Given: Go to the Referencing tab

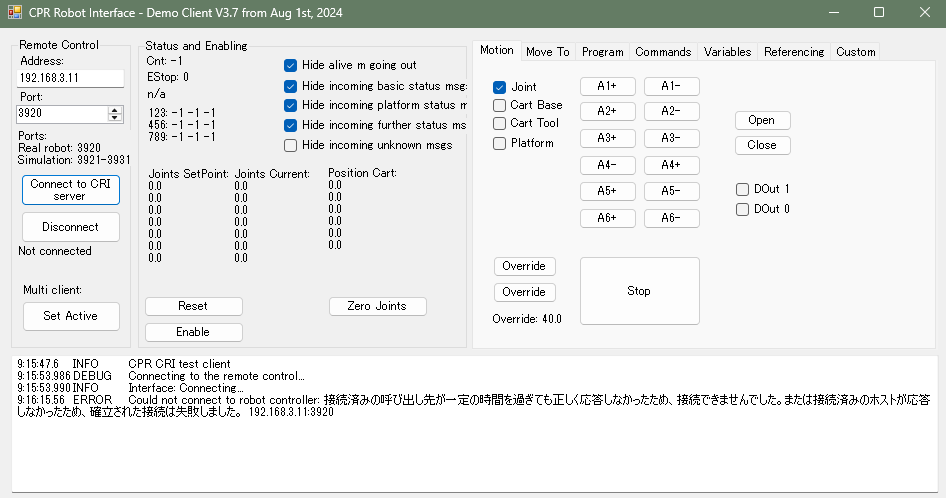Looking at the screenshot, I should pos(793,52).
